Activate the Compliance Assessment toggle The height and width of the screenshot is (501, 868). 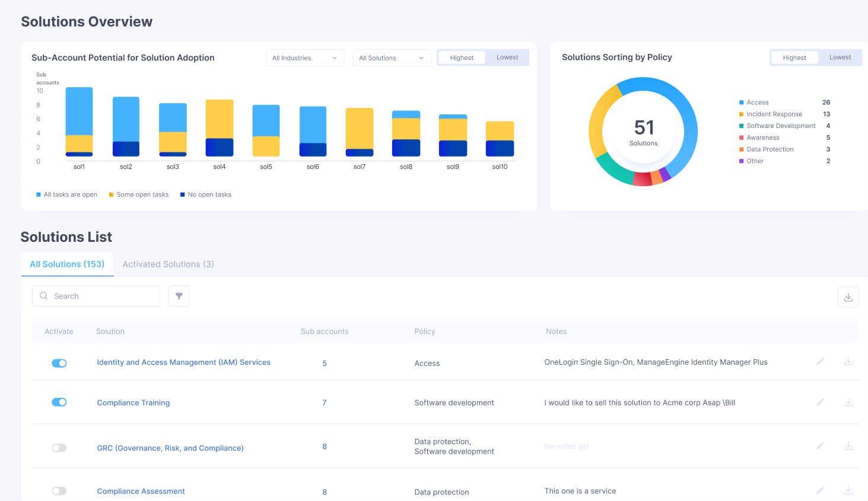click(x=59, y=491)
